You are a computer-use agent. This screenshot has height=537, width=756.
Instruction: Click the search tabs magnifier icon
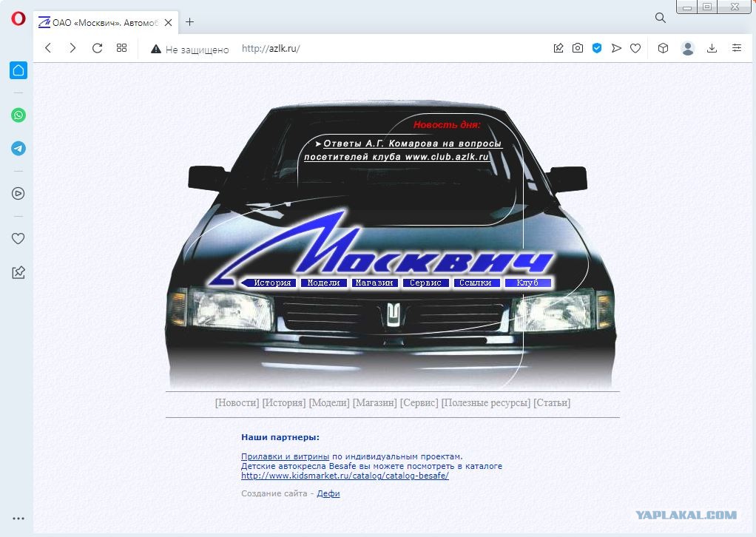pos(660,18)
